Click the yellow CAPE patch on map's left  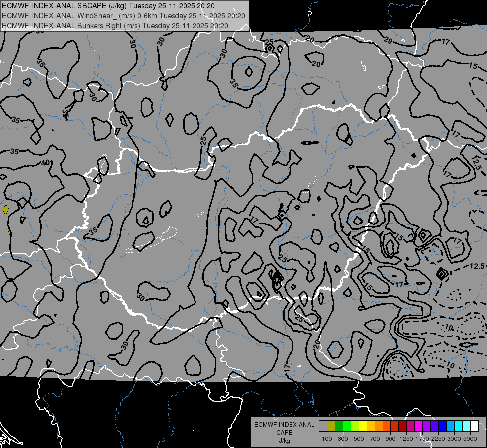coord(5,210)
